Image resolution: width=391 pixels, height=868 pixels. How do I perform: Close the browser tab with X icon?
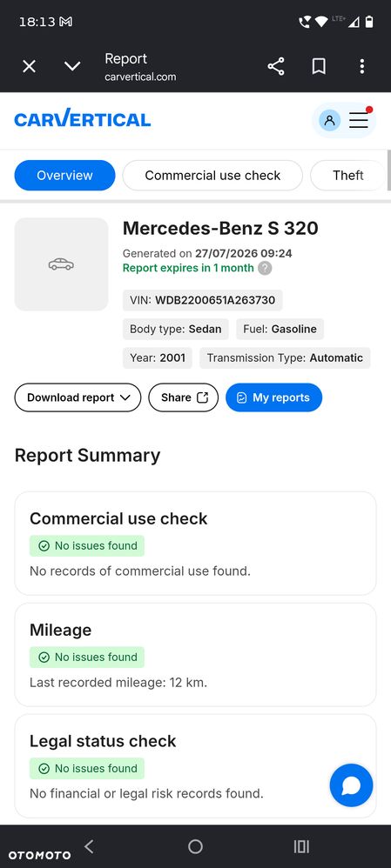pyautogui.click(x=29, y=67)
